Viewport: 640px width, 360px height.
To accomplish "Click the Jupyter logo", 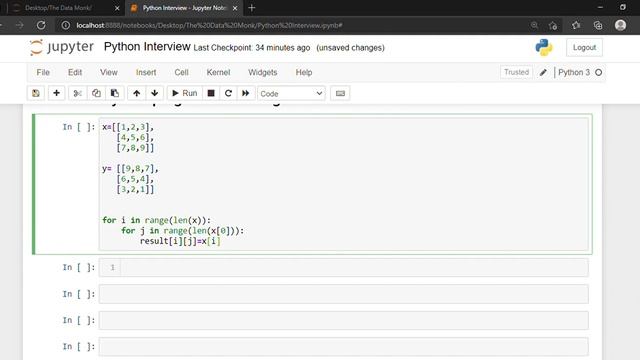I will point(62,47).
